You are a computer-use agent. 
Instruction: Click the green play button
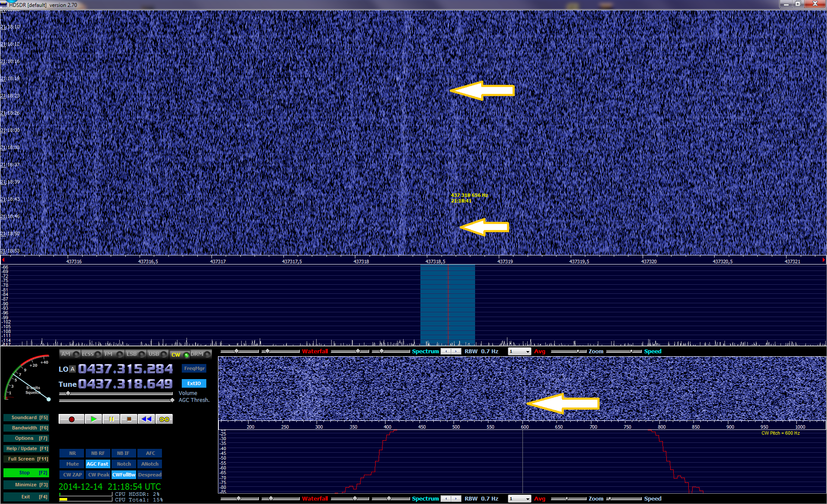click(x=93, y=419)
